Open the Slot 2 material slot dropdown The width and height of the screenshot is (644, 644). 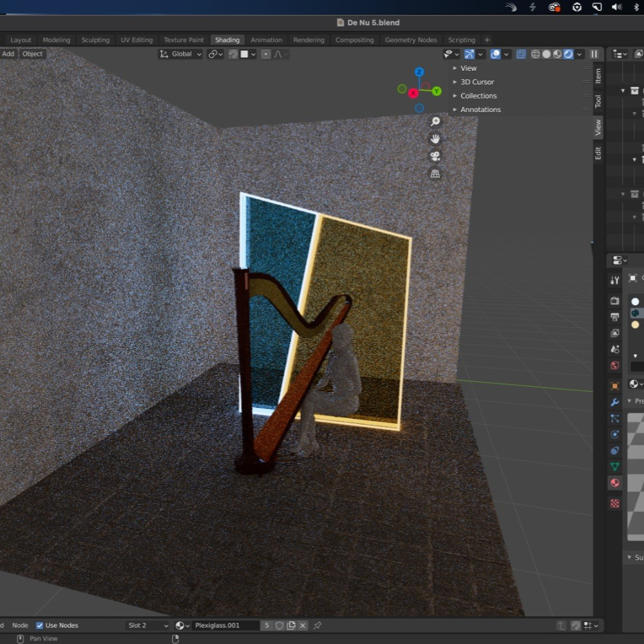coord(147,625)
